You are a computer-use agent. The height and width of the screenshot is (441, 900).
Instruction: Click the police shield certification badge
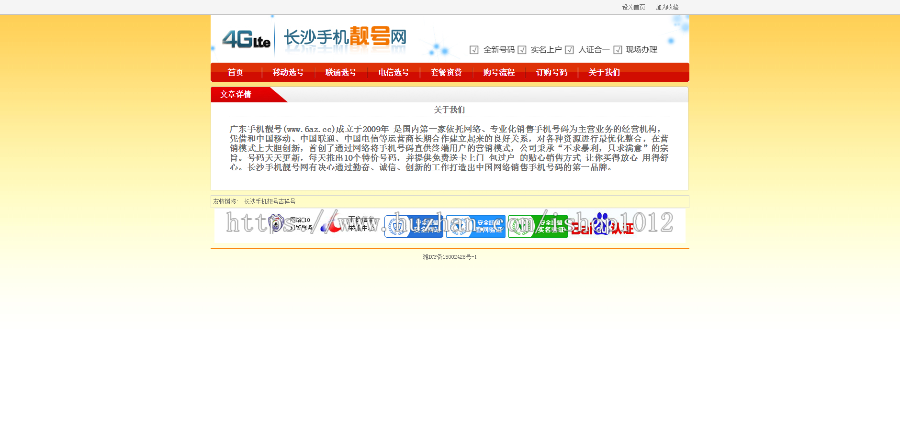point(290,224)
